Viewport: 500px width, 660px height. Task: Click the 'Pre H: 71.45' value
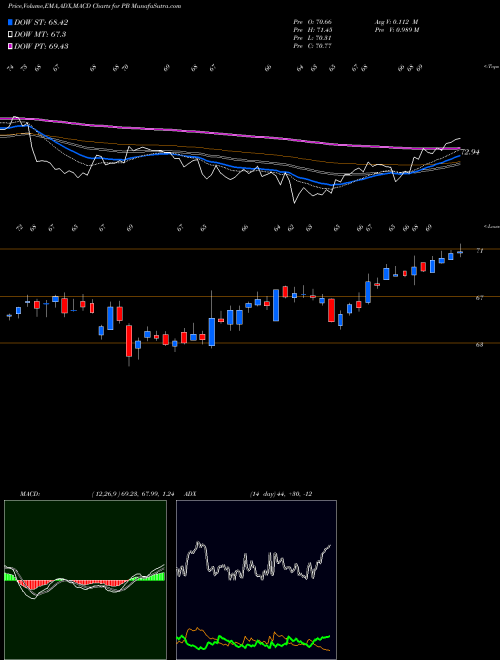tap(312, 29)
